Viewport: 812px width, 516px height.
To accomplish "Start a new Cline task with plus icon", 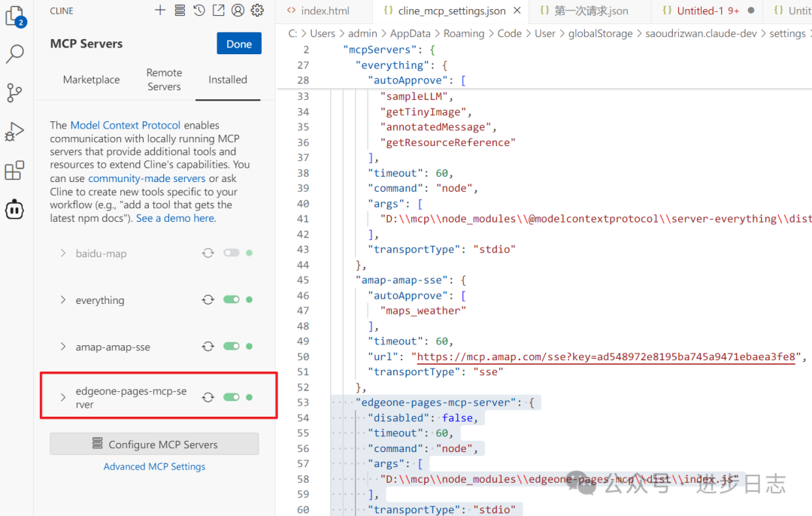I will tap(160, 11).
